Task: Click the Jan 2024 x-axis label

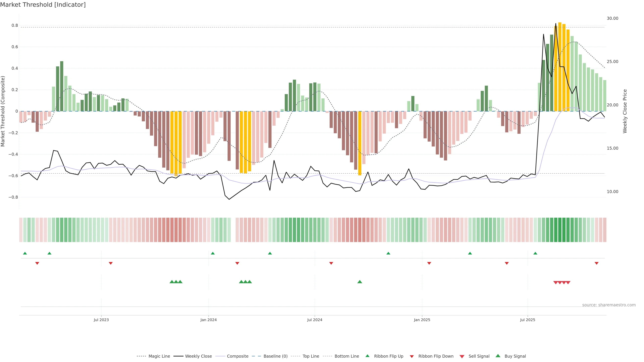Action: [x=208, y=320]
